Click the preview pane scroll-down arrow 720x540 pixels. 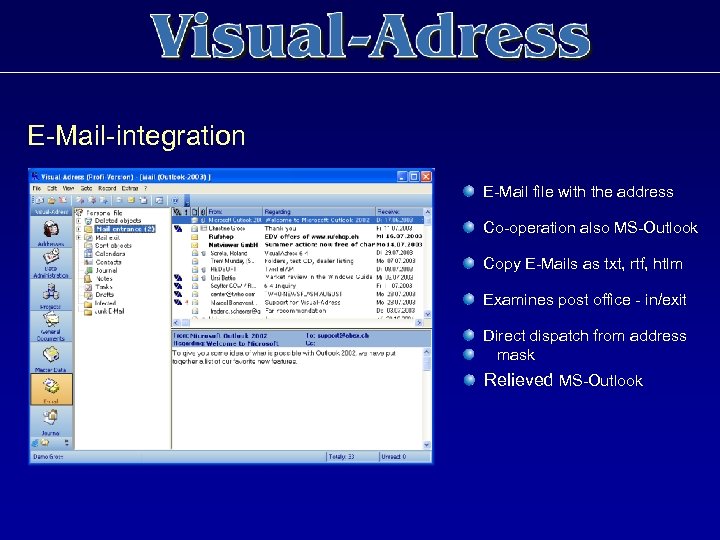pyautogui.click(x=427, y=444)
